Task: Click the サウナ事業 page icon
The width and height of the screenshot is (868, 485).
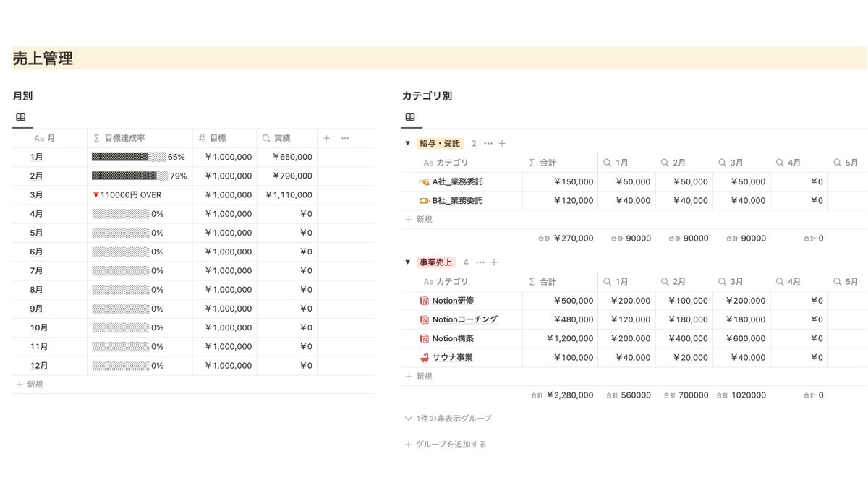Action: coord(424,357)
